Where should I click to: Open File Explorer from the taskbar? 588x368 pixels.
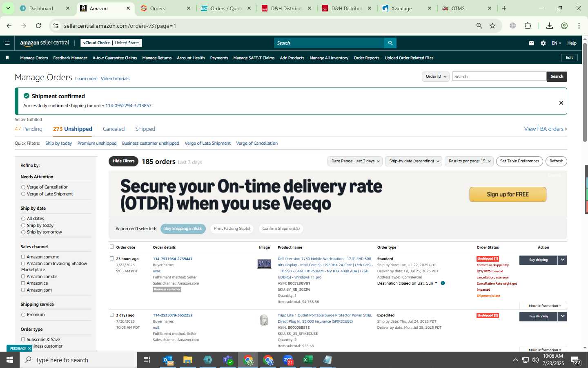point(187,360)
